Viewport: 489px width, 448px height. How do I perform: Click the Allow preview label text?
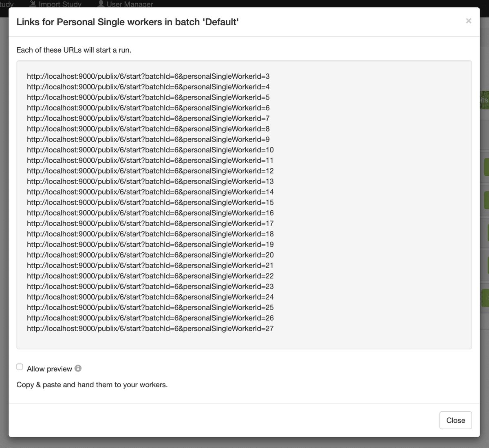click(x=49, y=369)
